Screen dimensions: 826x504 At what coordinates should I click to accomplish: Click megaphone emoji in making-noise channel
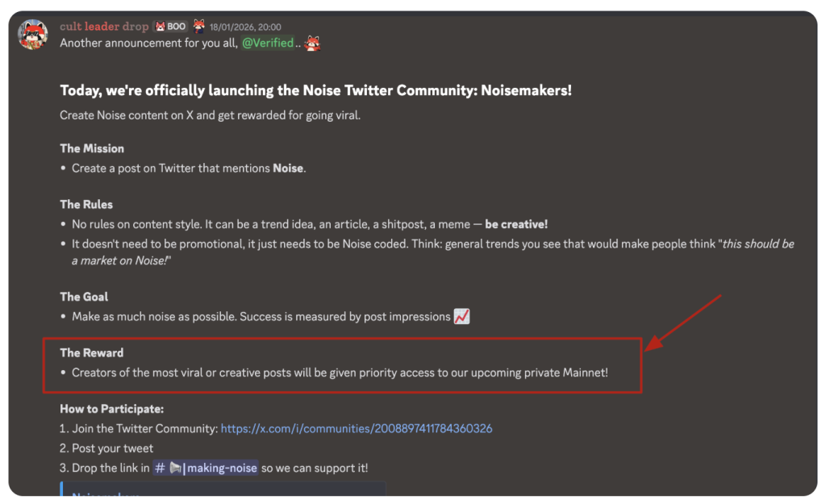pos(175,468)
